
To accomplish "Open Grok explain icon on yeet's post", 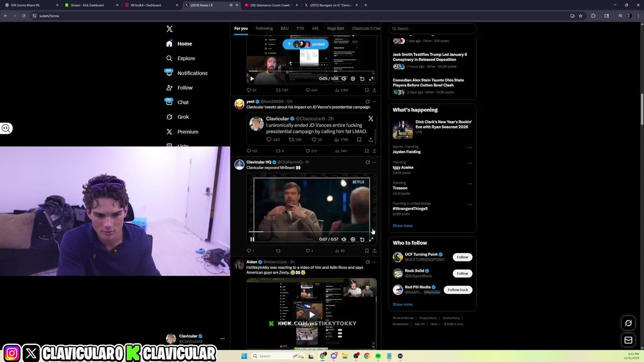I will point(367,102).
